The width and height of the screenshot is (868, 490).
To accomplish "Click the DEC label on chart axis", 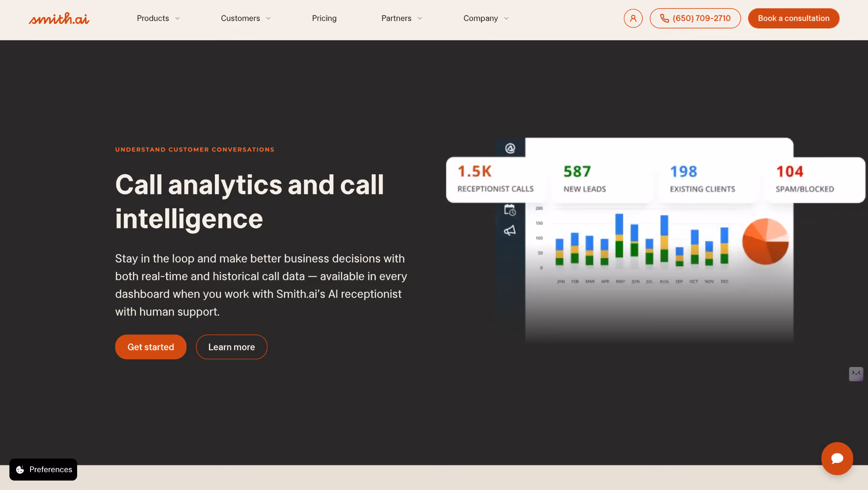I will pos(724,281).
